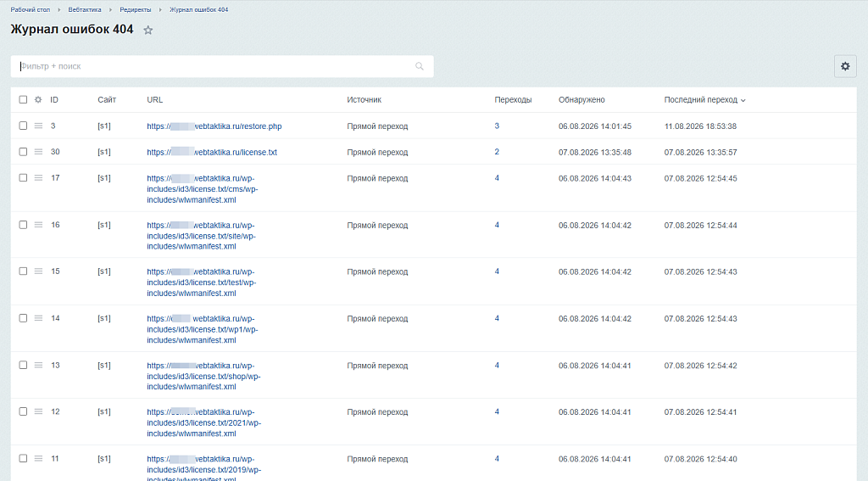This screenshot has width=868, height=481.
Task: Open the 2021/wp-includes URL of row 12
Action: (203, 422)
